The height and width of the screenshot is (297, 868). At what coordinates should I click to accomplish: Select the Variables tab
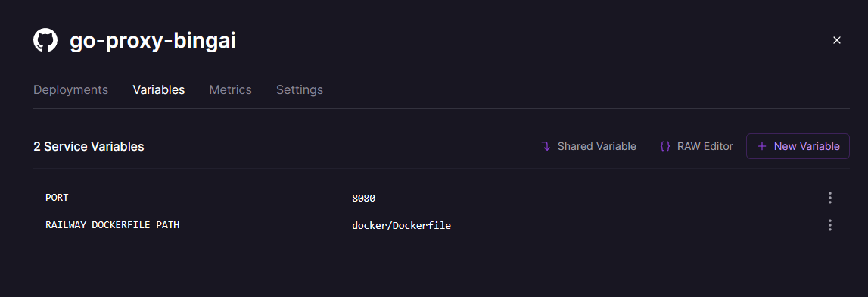[x=159, y=89]
